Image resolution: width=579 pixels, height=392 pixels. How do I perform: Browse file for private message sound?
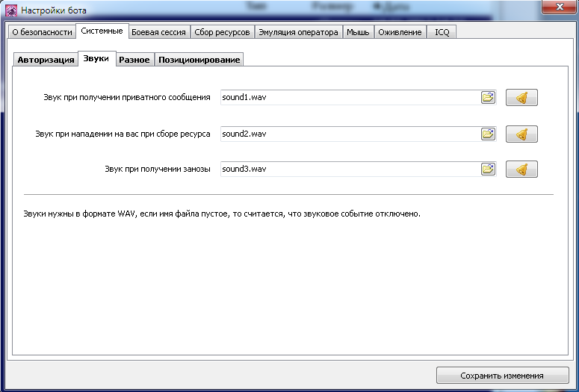(488, 98)
